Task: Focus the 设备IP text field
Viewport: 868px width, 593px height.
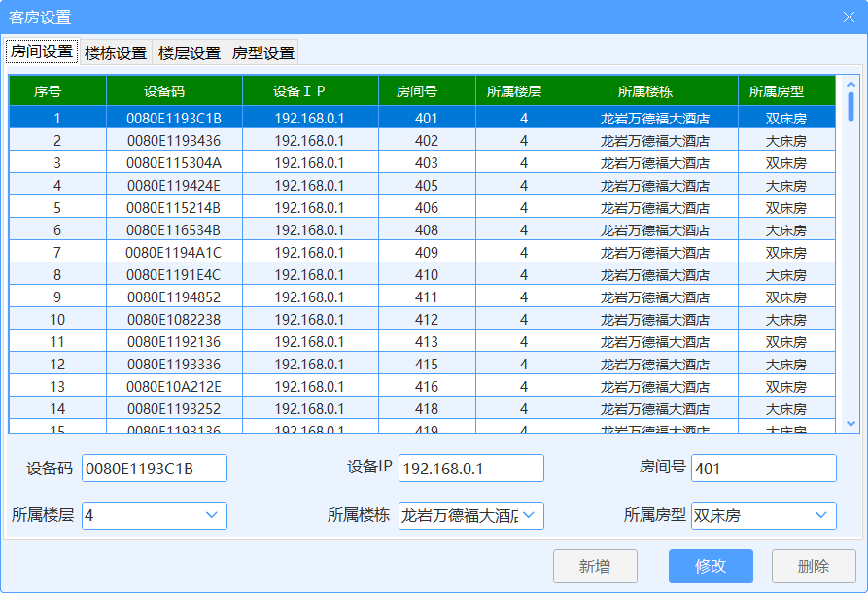Action: coord(470,469)
